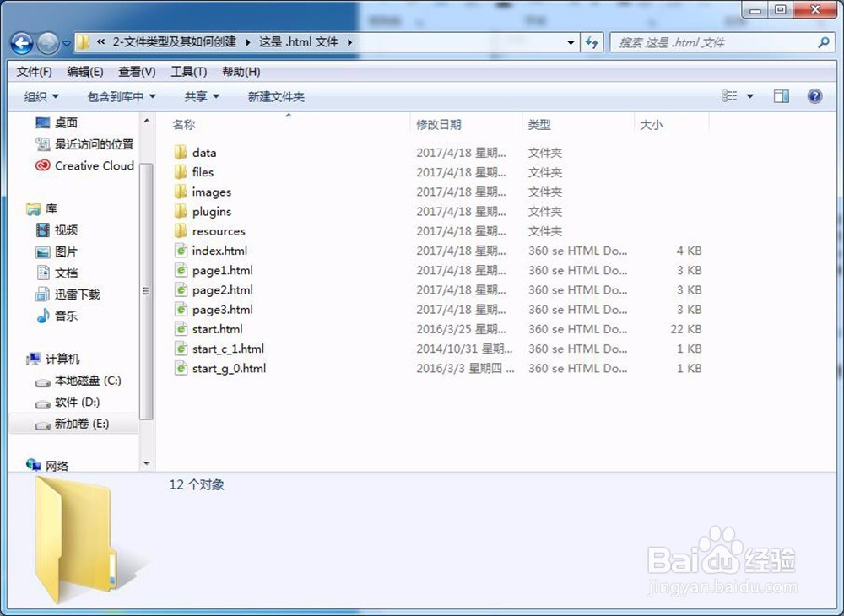The image size is (844, 616).
Task: Open the 文档 library
Action: click(x=57, y=273)
